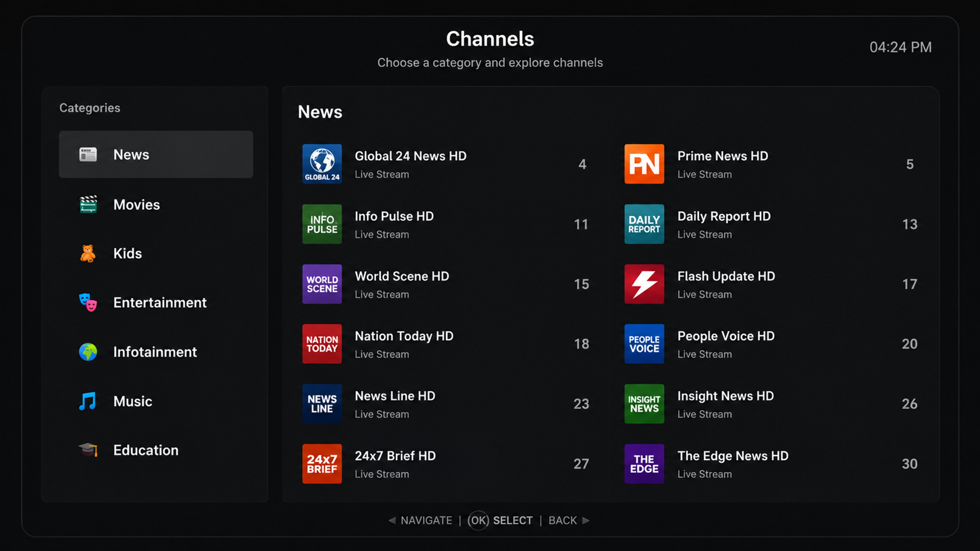
Task: Select the highlighted News category label
Action: click(x=131, y=155)
